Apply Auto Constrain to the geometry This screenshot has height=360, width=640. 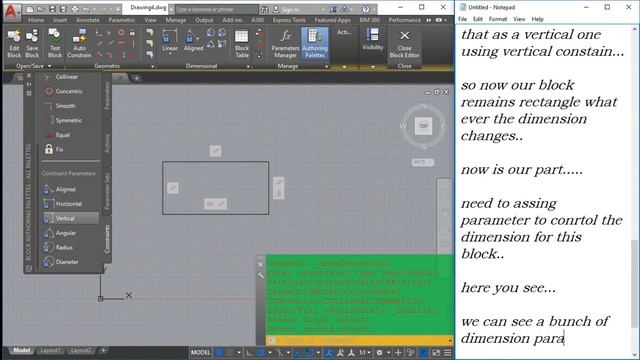coord(79,44)
